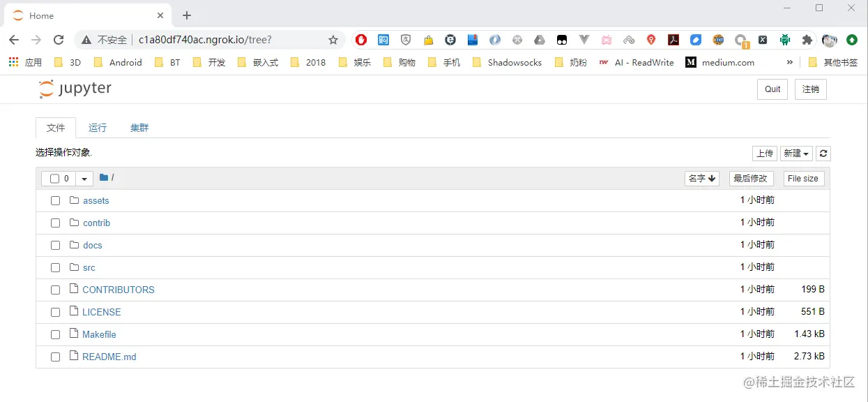
Task: Open the Google Drive extension icon
Action: click(540, 40)
